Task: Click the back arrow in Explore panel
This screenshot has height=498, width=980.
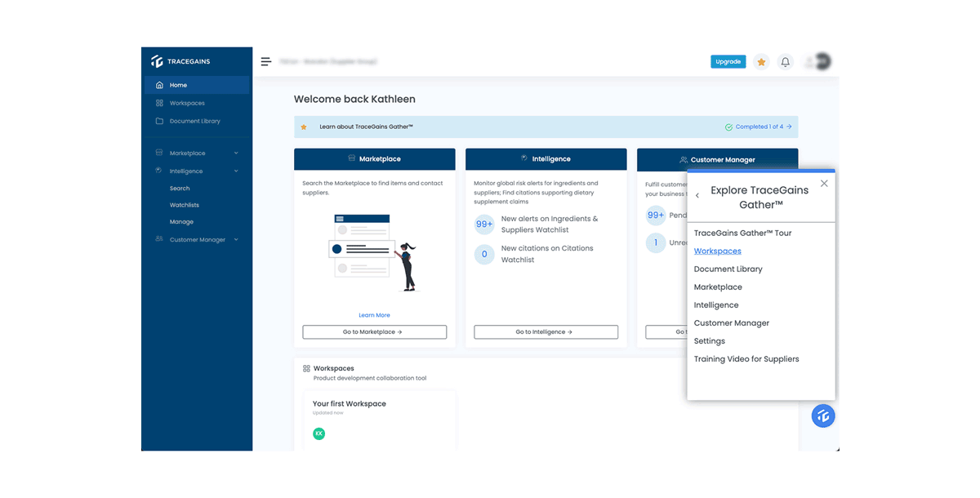Action: click(x=697, y=196)
